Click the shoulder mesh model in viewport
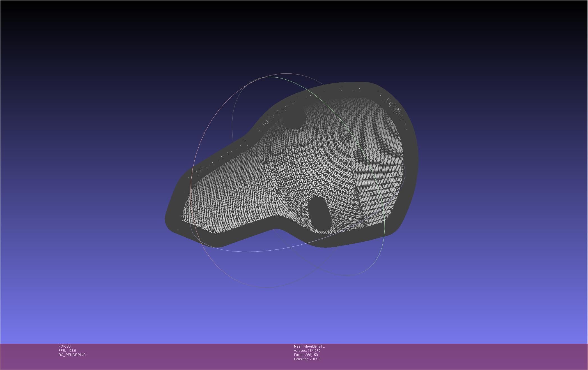 point(292,165)
